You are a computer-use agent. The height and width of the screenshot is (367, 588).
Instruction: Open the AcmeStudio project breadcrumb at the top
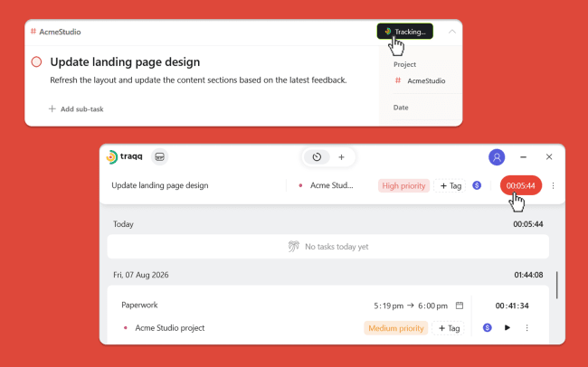point(55,32)
